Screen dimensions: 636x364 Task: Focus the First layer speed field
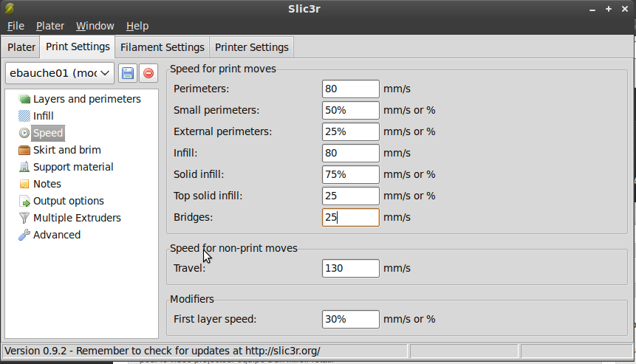pos(351,319)
